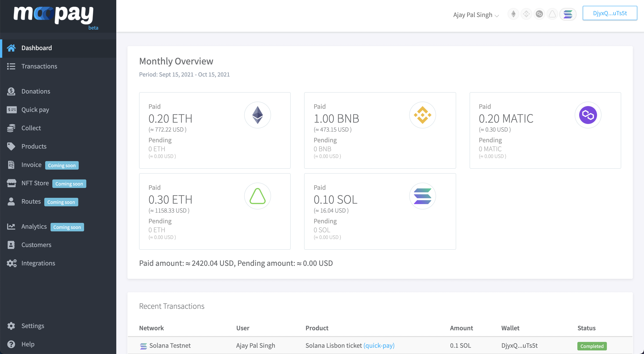Open the Collect section

click(x=31, y=128)
